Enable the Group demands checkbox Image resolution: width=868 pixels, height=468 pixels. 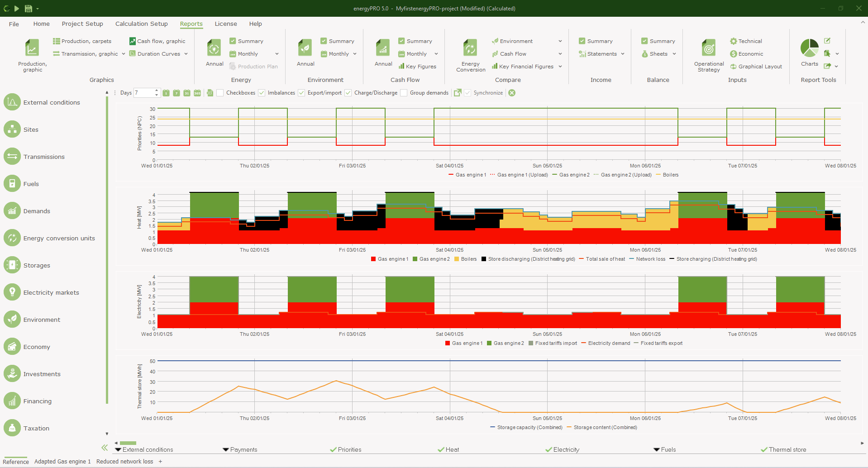pyautogui.click(x=404, y=93)
